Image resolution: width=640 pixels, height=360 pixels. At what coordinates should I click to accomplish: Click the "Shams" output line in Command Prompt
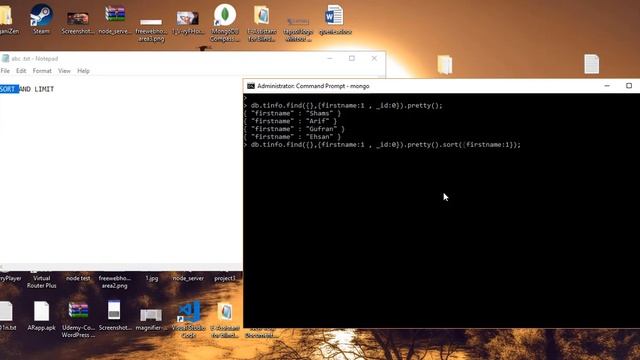tap(292, 113)
